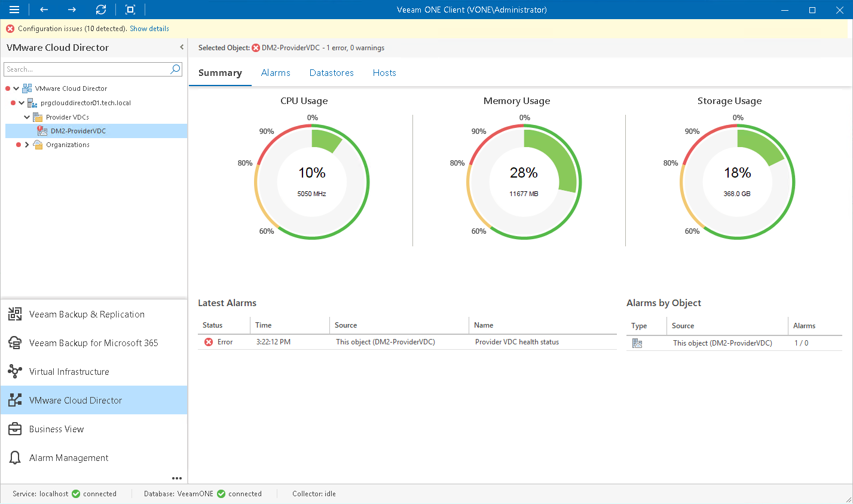Click the DM2-ProviderVDC tree node icon
The width and height of the screenshot is (853, 504).
pos(42,131)
